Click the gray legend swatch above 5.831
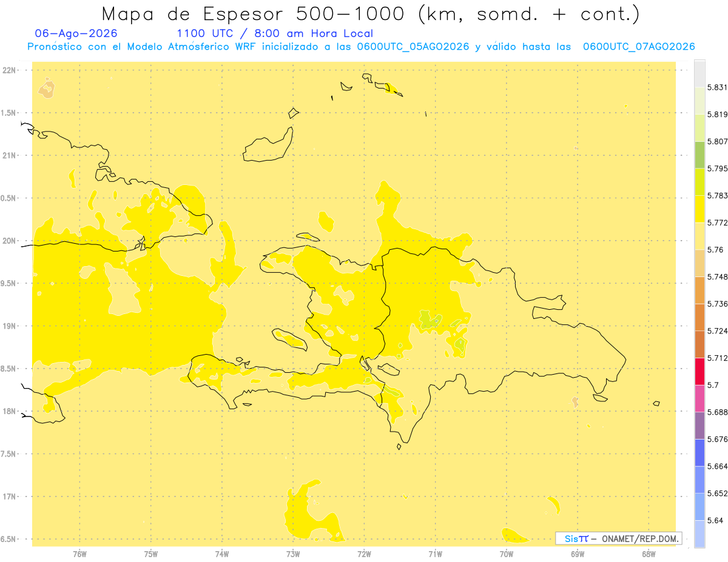 click(x=699, y=73)
